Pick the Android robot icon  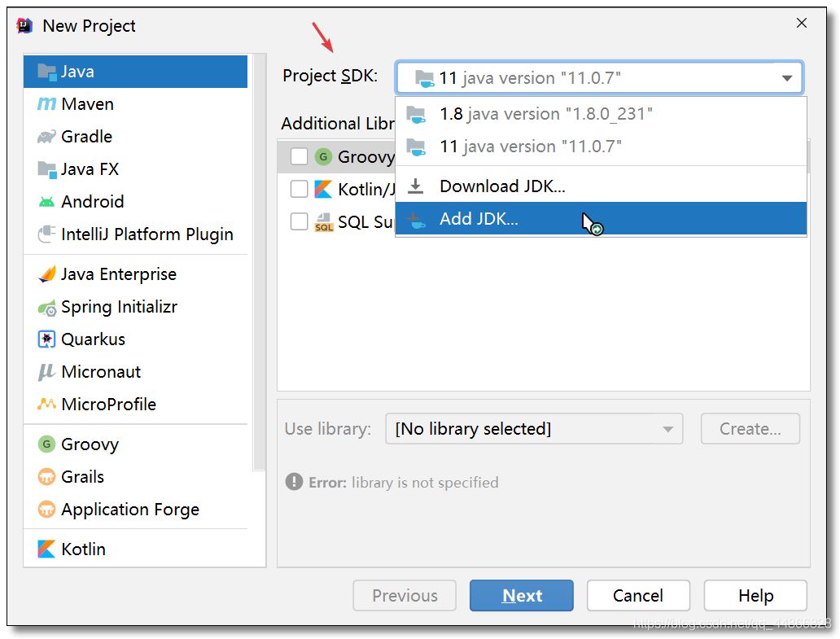(46, 202)
